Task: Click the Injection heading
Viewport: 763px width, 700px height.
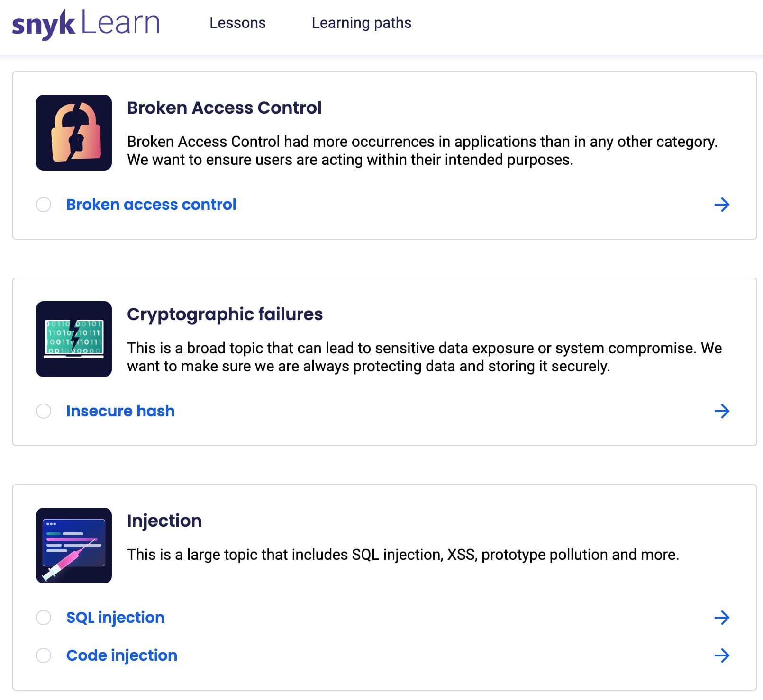Action: (x=164, y=521)
